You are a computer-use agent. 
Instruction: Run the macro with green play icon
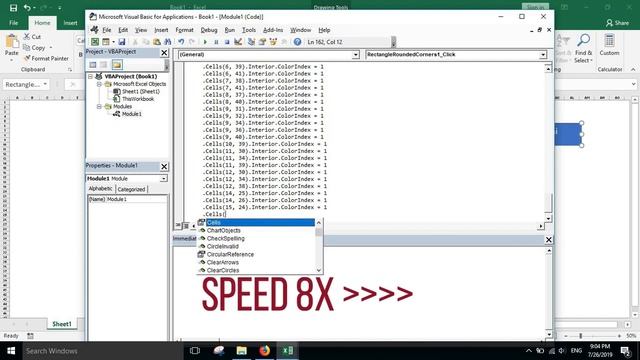(205, 42)
